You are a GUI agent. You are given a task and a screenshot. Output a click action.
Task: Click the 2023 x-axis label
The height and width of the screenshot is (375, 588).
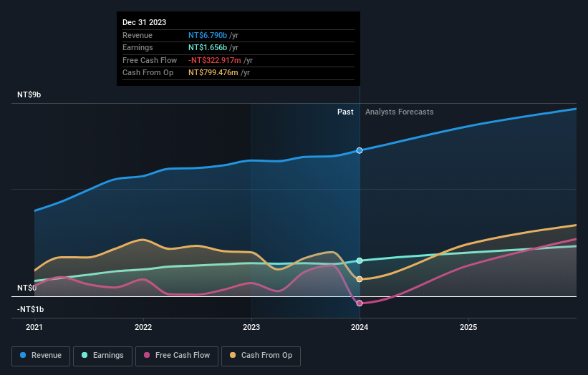[x=251, y=328]
